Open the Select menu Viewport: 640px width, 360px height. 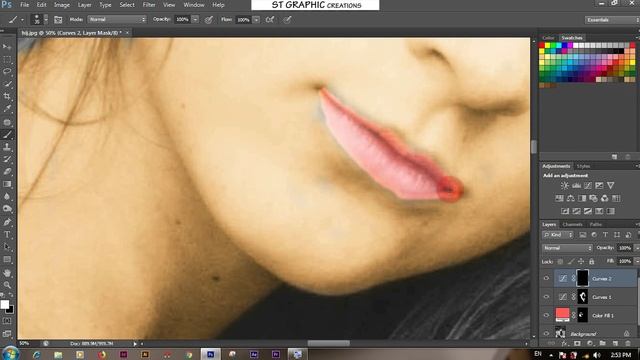[127, 5]
